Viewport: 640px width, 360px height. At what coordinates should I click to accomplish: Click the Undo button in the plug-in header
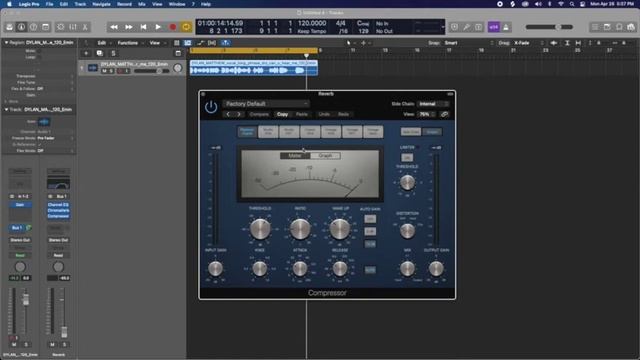click(324, 114)
